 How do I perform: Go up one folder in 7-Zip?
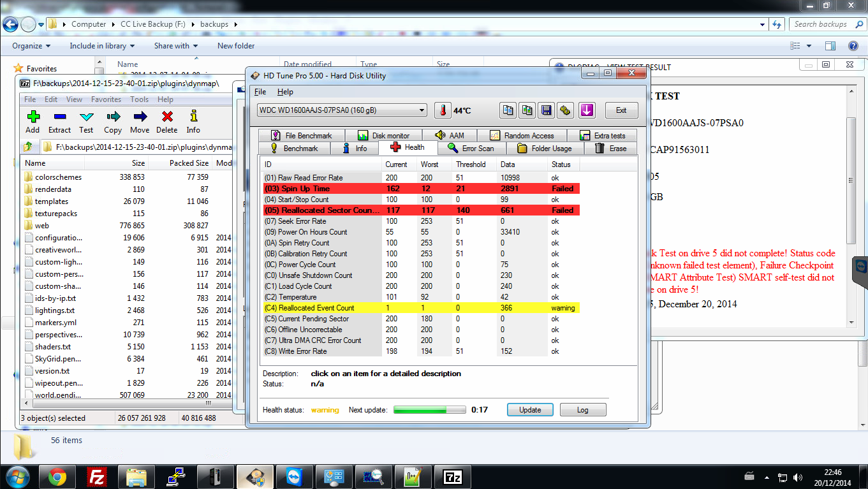coord(28,147)
